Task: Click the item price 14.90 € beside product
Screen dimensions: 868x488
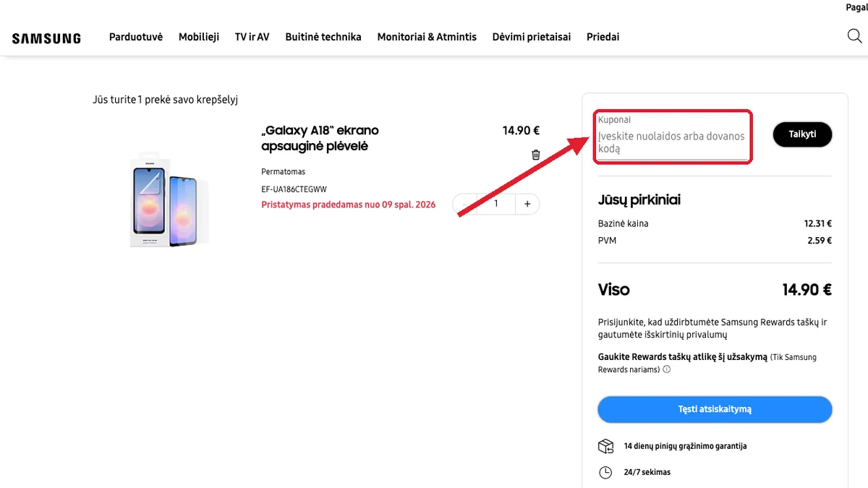Action: tap(522, 131)
